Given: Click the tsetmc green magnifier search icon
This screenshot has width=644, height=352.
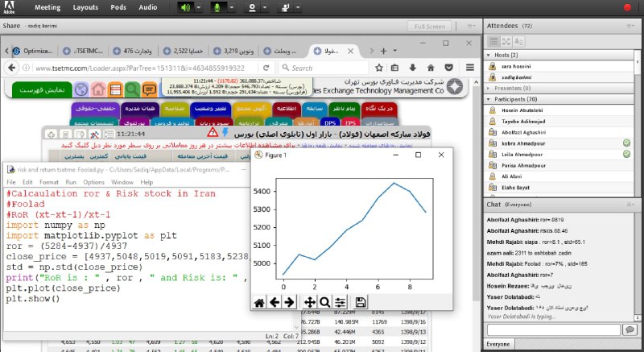Looking at the screenshot, I should (x=132, y=89).
